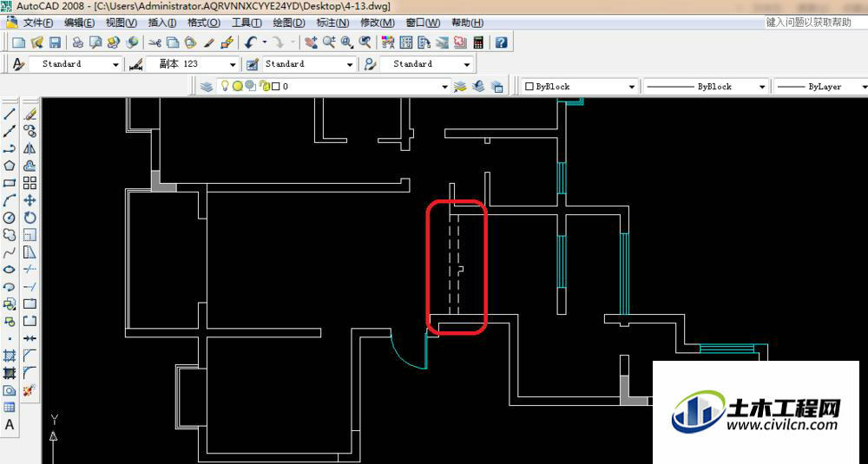This screenshot has height=464, width=868.
Task: Toggle layer 0 freeze sun icon
Action: point(238,86)
